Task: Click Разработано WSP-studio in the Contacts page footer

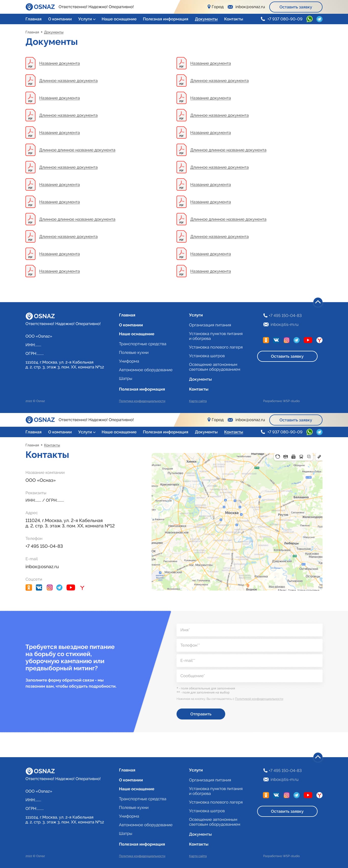Action: (x=281, y=856)
